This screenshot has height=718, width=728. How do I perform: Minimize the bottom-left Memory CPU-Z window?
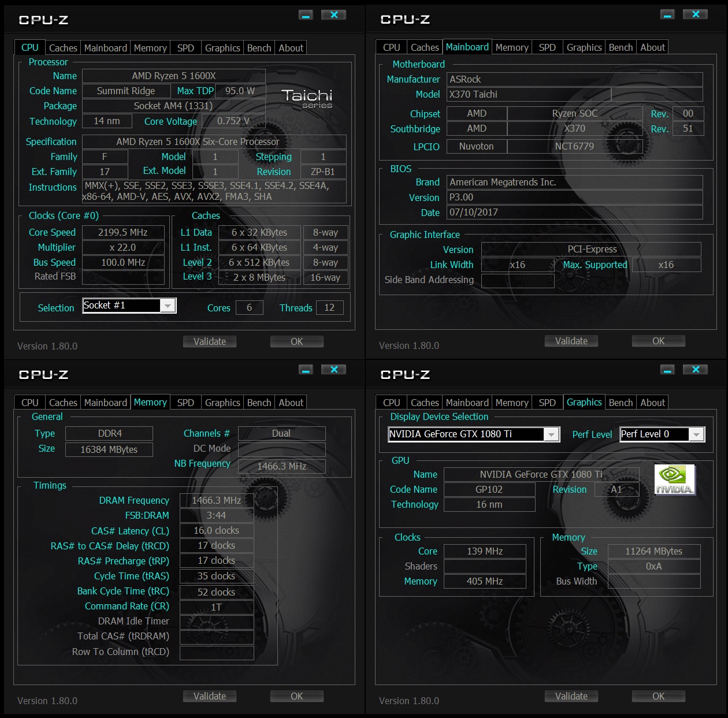pos(306,370)
